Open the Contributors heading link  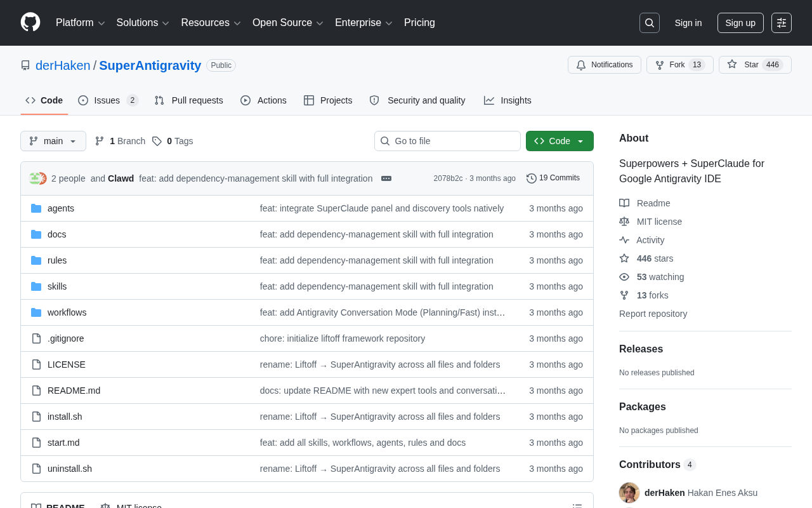tap(657, 465)
